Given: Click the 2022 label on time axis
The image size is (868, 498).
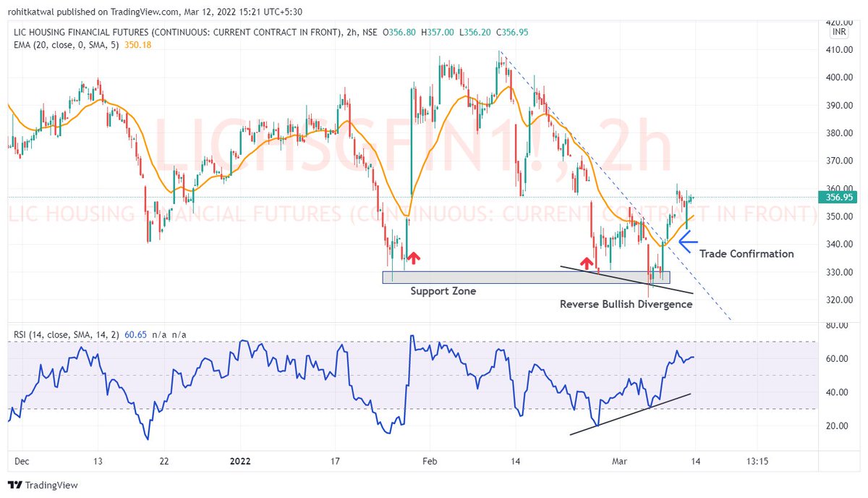Looking at the screenshot, I should 239,461.
